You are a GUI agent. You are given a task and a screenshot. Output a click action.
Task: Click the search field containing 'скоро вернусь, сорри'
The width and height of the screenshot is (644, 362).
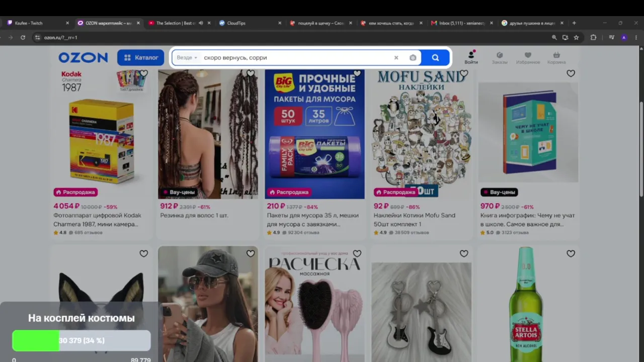click(297, 58)
